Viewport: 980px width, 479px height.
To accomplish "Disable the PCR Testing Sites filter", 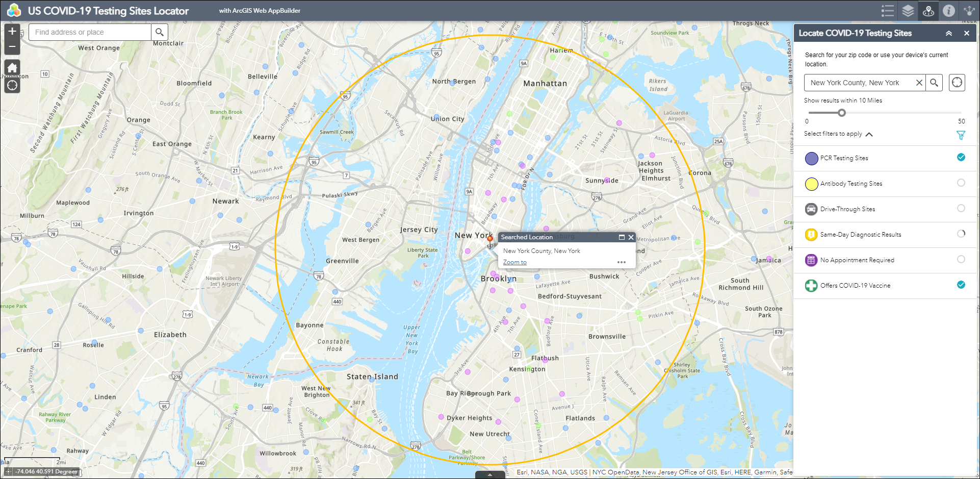I will pos(961,158).
